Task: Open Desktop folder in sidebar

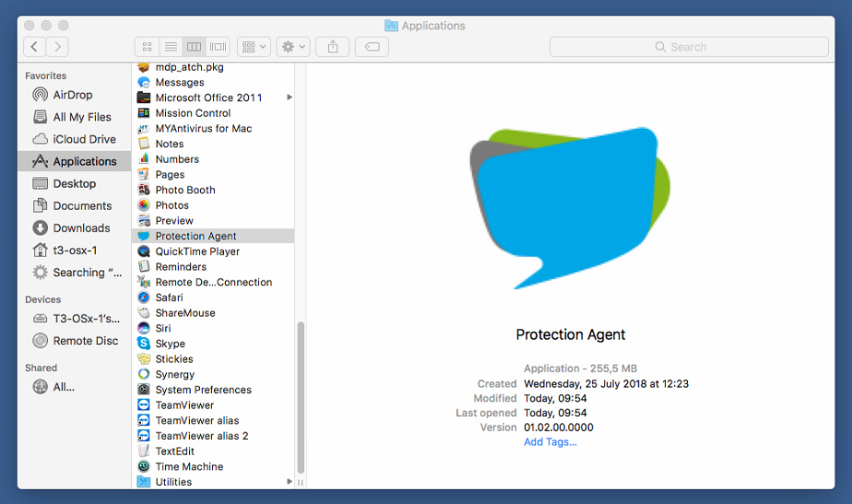Action: point(76,183)
